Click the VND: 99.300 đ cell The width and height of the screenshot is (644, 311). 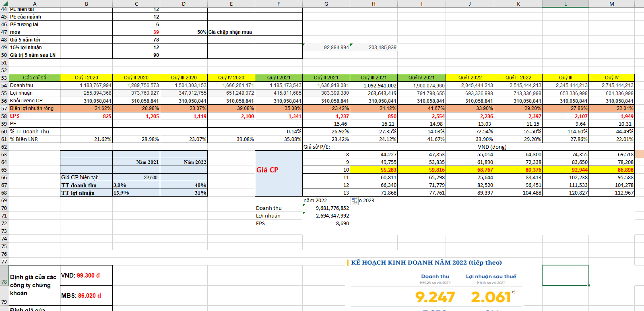86,276
